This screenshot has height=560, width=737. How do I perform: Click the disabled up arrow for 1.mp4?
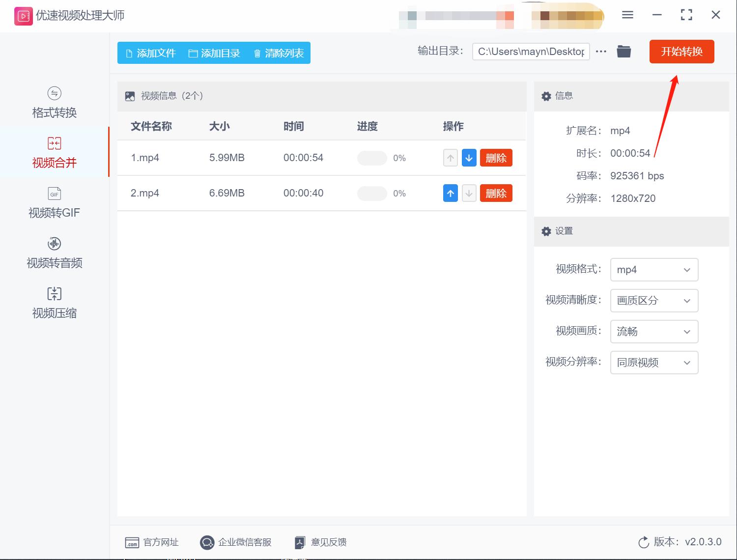(x=450, y=158)
